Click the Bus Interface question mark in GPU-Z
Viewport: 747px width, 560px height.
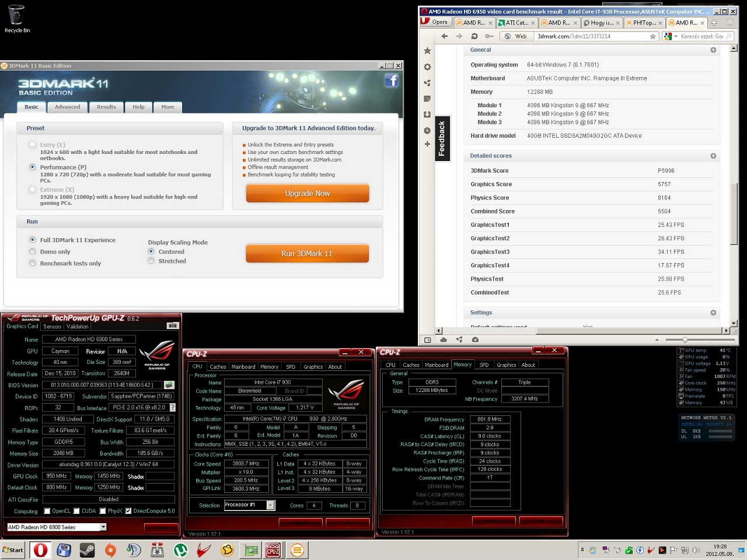click(x=172, y=407)
